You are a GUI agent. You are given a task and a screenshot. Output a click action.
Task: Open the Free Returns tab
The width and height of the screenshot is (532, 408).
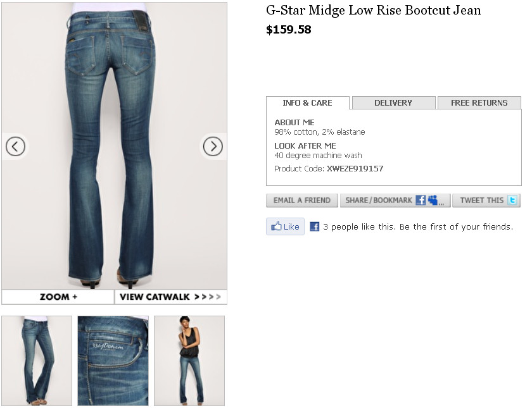coord(479,102)
